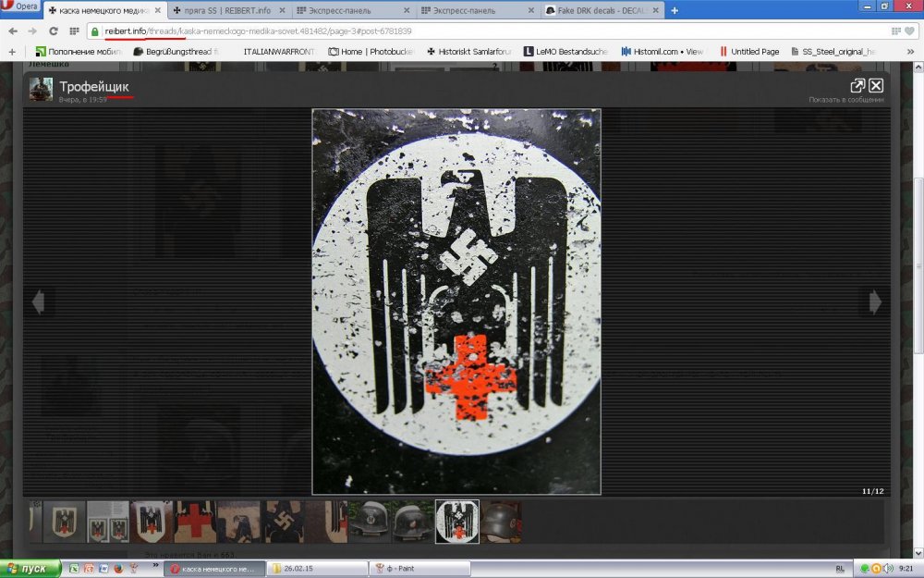
Task: Open the Windows 'пуск' Start button
Action: [x=30, y=569]
